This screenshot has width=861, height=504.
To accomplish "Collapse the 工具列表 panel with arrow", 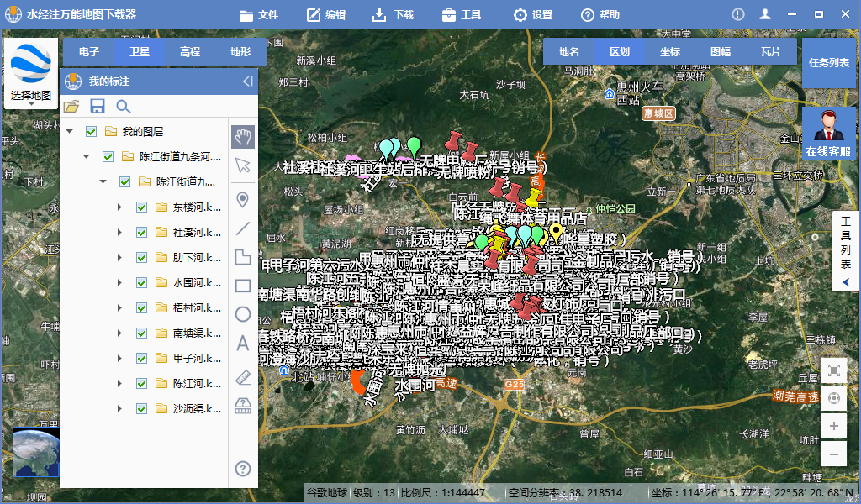I will click(x=846, y=281).
